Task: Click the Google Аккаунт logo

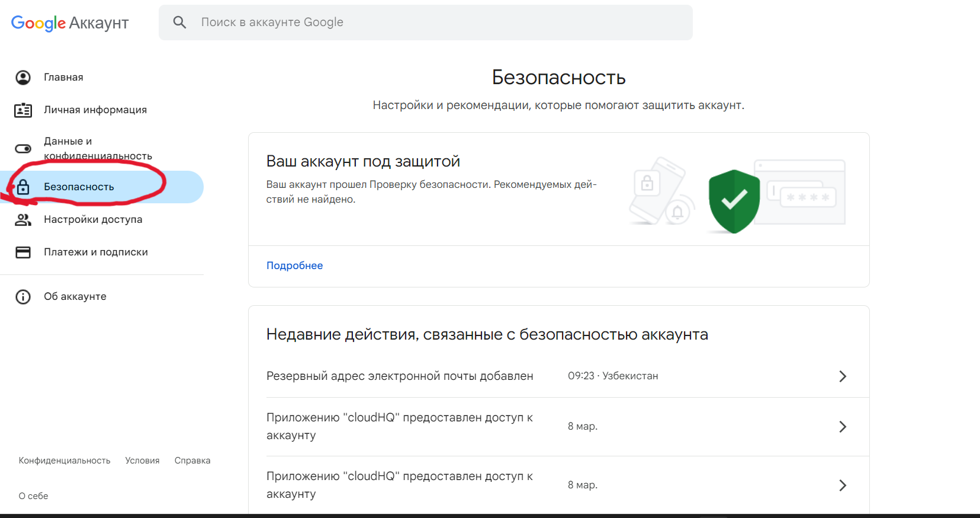Action: click(x=70, y=23)
